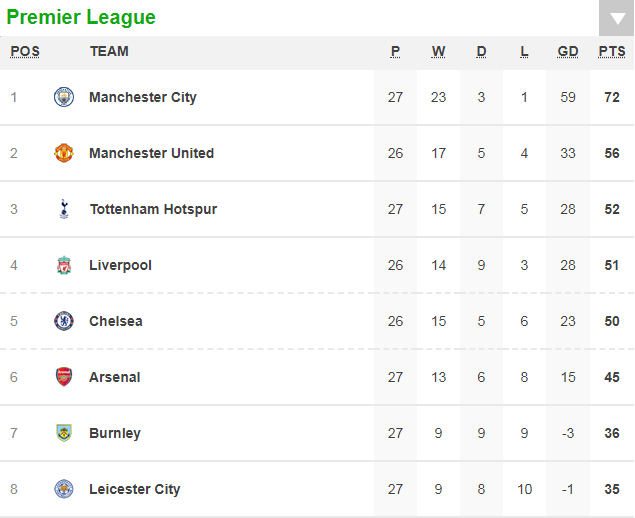
Task: Click the Liverpool club crest
Action: pos(64,265)
